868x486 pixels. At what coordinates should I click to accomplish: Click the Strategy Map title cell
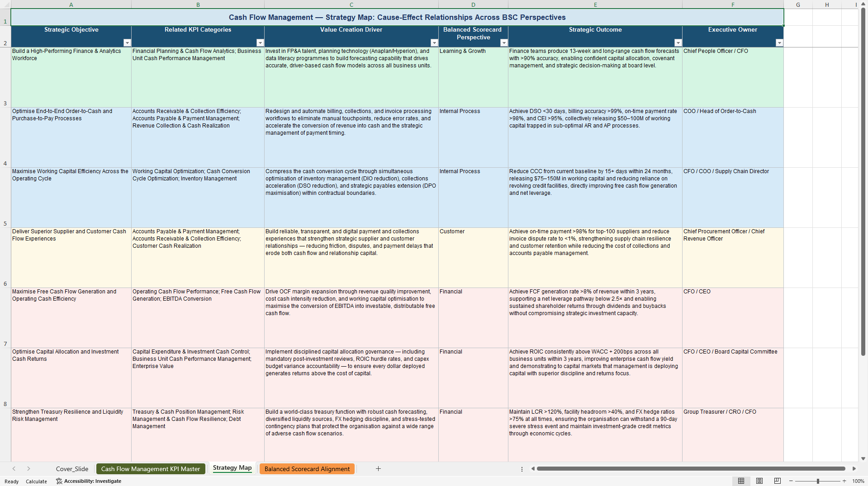tap(397, 17)
